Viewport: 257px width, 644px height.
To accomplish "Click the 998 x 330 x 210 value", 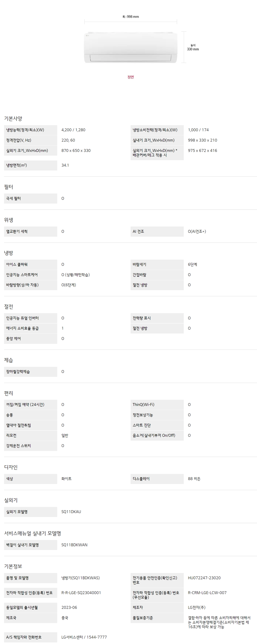I will tap(202, 140).
